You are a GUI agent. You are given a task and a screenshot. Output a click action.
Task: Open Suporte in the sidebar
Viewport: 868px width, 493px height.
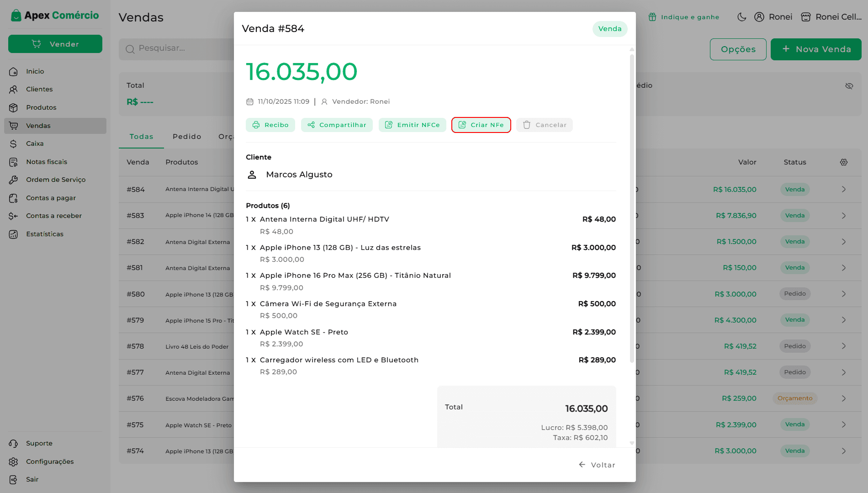(55, 443)
